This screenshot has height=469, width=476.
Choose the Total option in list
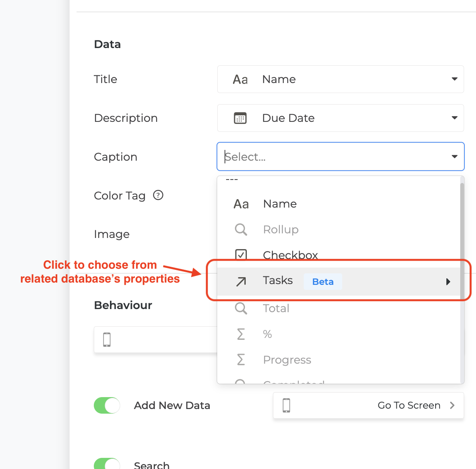pos(276,308)
